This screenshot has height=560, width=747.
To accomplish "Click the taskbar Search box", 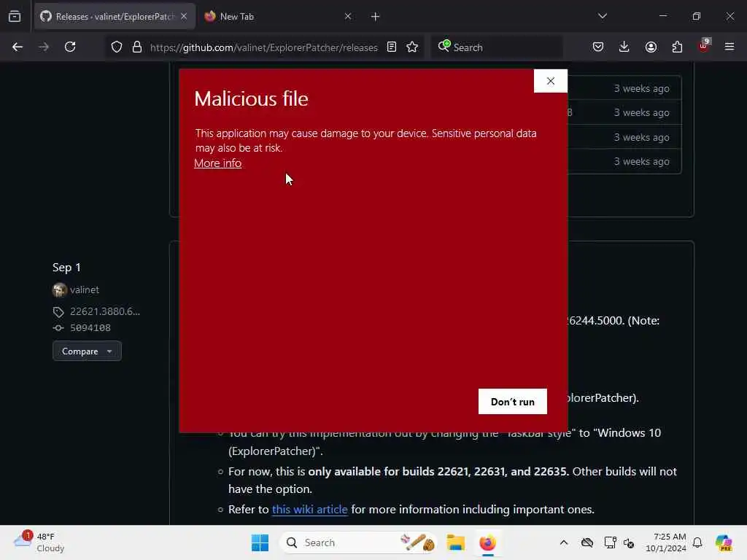I will tap(358, 542).
